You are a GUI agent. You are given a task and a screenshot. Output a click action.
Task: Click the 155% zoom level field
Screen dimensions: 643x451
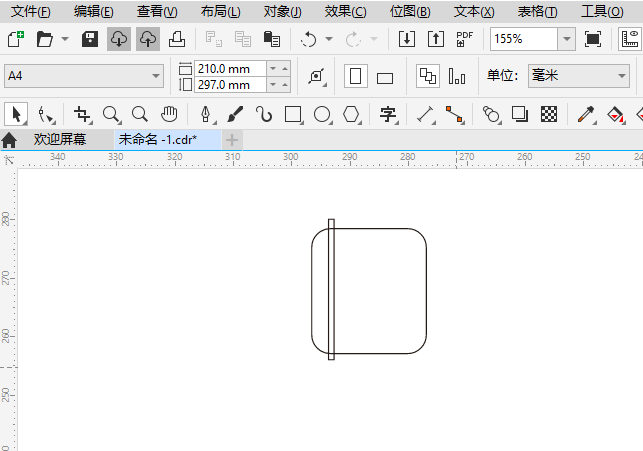point(524,39)
